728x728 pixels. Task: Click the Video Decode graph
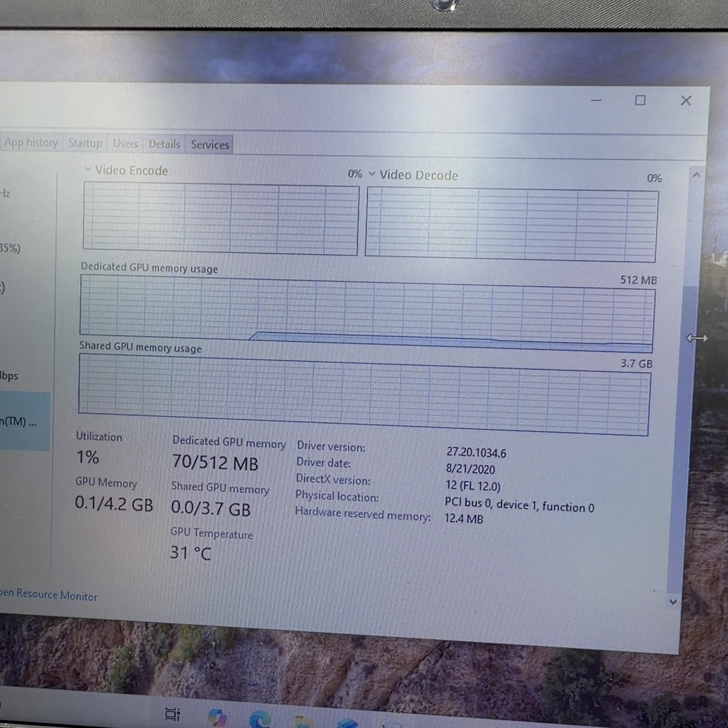pos(512,224)
